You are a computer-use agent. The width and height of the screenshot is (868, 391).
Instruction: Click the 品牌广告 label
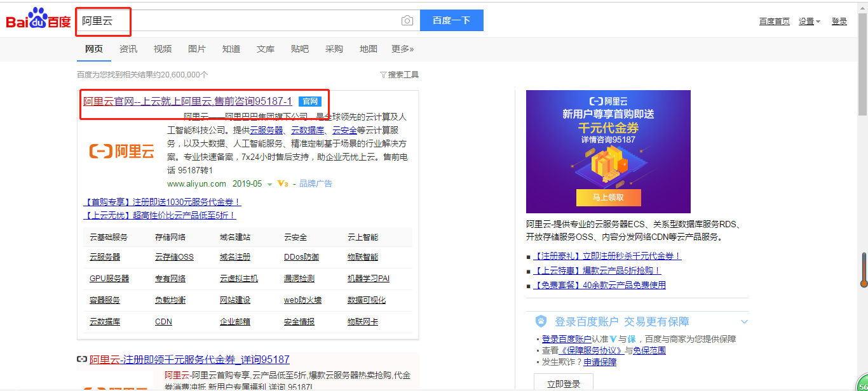316,183
